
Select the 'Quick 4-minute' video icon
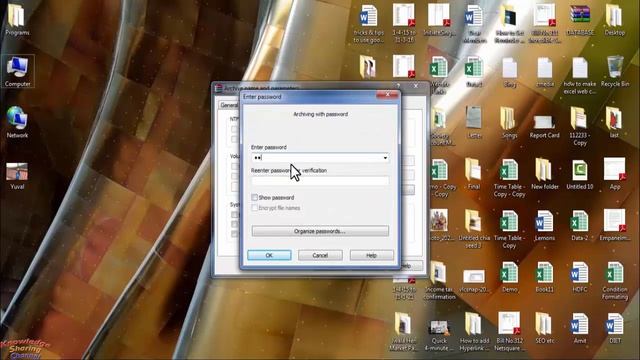tap(439, 335)
